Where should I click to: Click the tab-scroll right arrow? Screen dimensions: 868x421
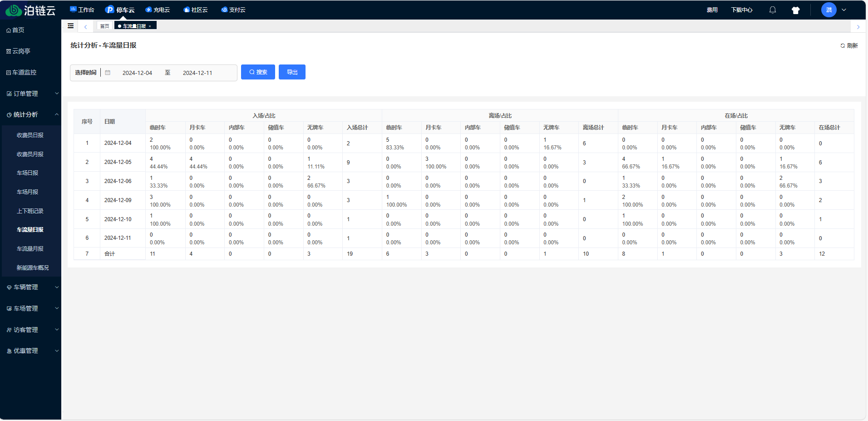[x=858, y=27]
